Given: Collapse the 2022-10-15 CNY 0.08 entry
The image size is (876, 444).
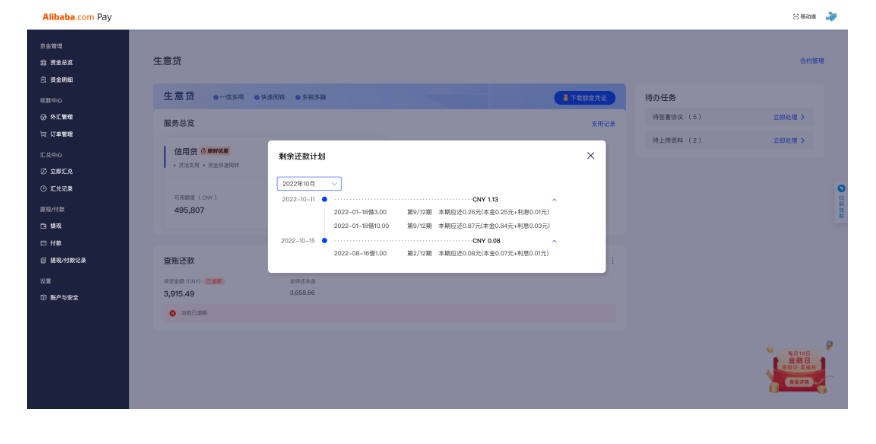Looking at the screenshot, I should click(554, 241).
